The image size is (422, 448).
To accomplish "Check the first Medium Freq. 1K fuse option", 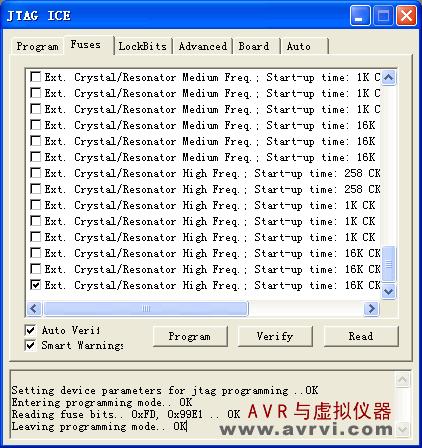I will [35, 77].
